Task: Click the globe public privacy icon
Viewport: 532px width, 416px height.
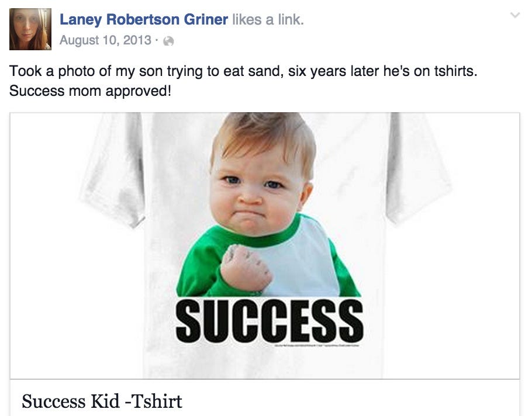Action: (x=168, y=41)
